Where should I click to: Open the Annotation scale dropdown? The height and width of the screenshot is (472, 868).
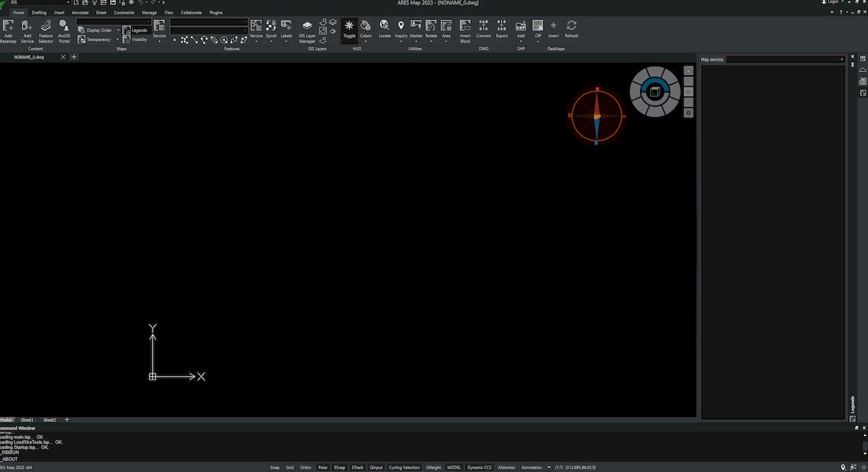click(x=549, y=468)
